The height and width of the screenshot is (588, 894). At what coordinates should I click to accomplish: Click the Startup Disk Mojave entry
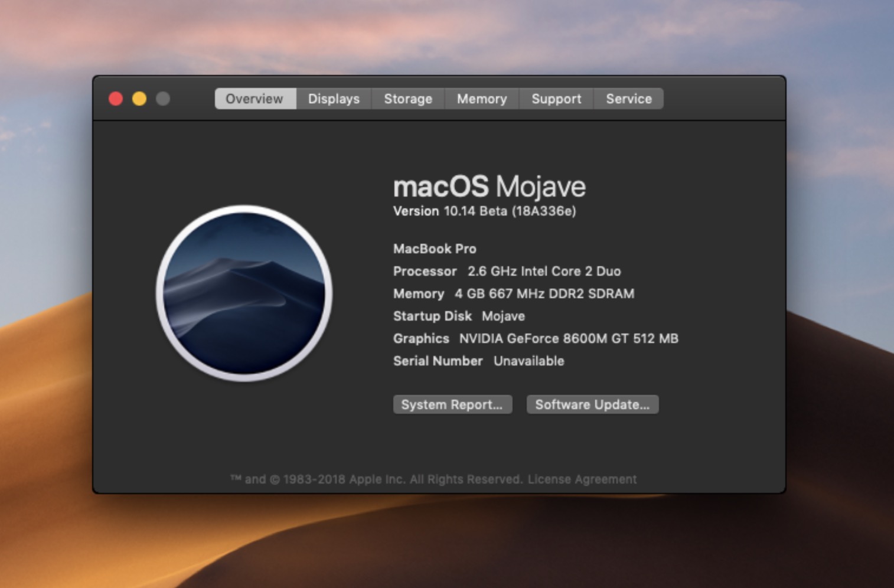459,316
